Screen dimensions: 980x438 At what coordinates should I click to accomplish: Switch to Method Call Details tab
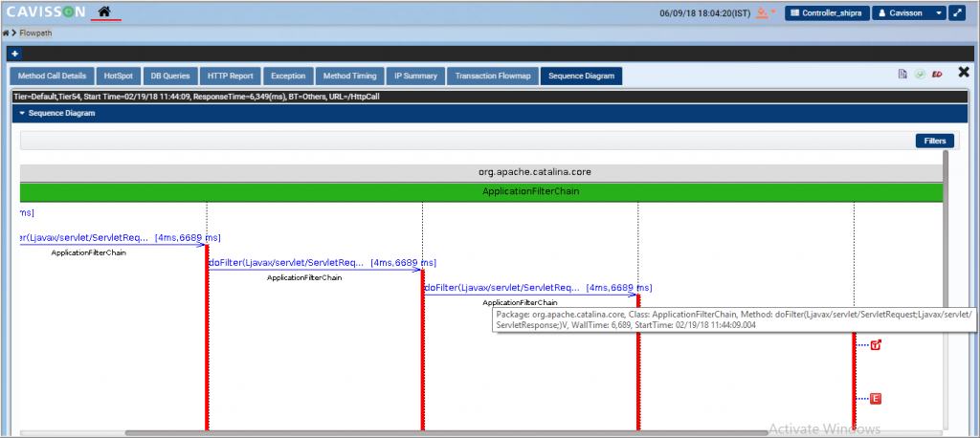(x=52, y=77)
